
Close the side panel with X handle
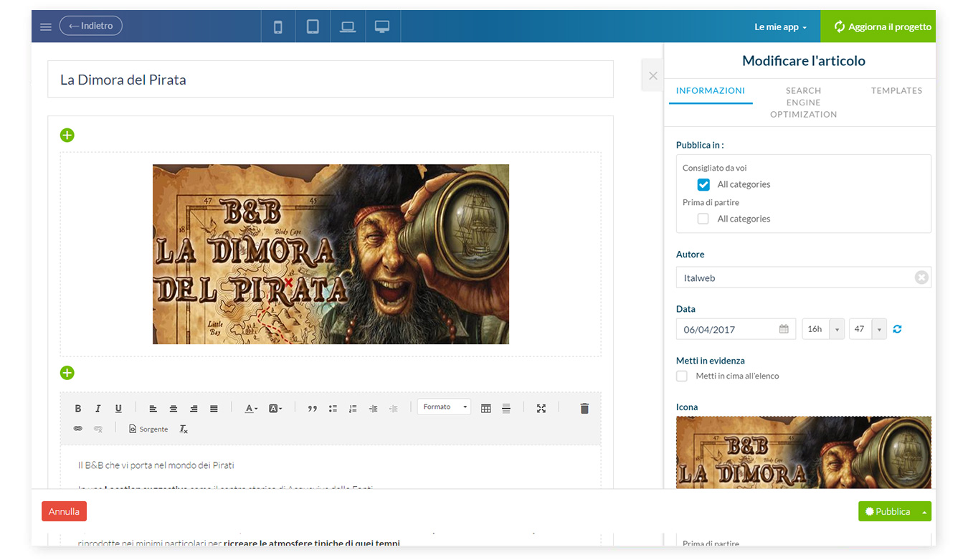click(653, 75)
